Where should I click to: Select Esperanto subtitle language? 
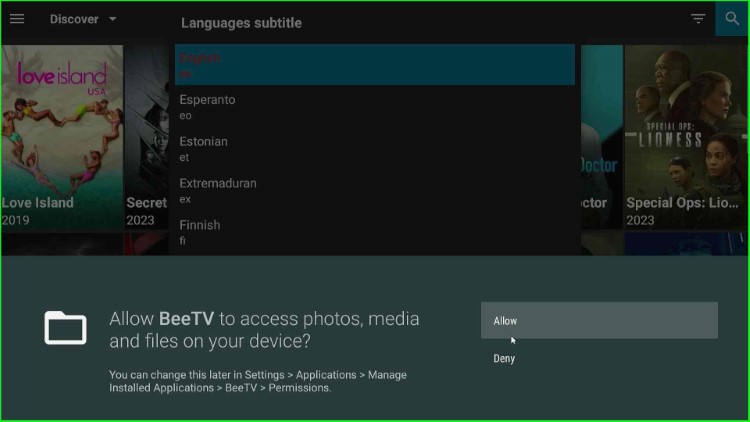[x=375, y=107]
